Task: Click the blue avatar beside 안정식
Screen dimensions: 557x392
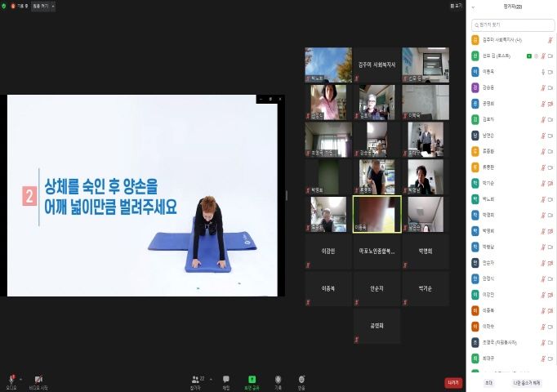Action: tap(475, 278)
